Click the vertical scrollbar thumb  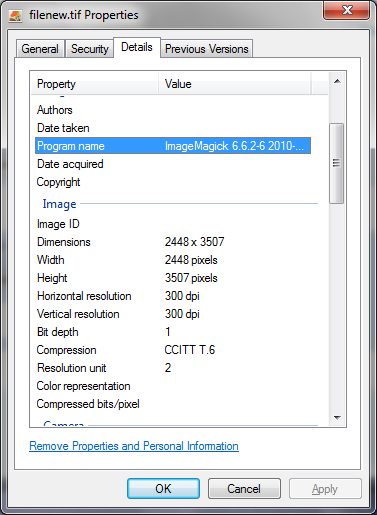point(336,163)
